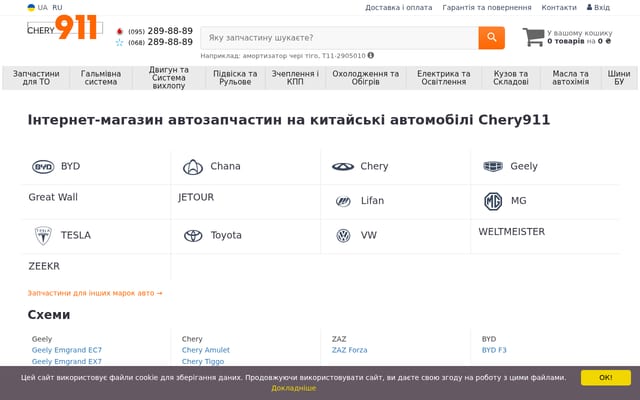Open Гарантія та повернення page
This screenshot has height=400, width=640.
[487, 7]
